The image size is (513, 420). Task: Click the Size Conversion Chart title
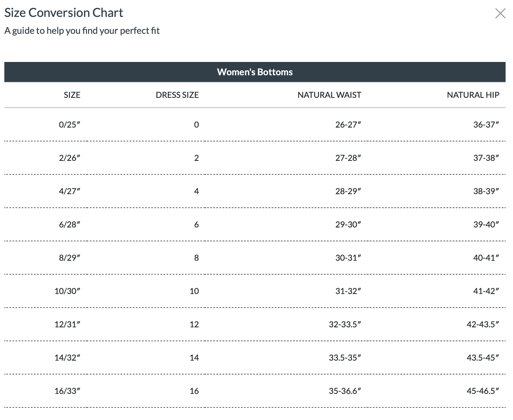64,13
